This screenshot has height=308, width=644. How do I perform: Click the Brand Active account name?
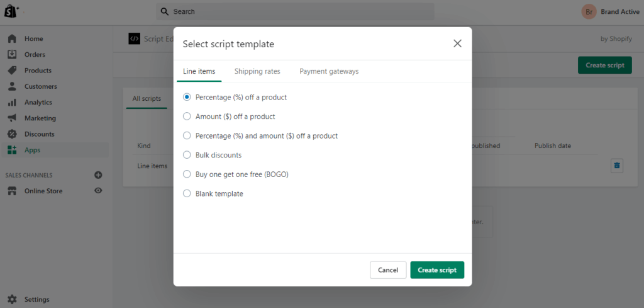click(x=619, y=11)
